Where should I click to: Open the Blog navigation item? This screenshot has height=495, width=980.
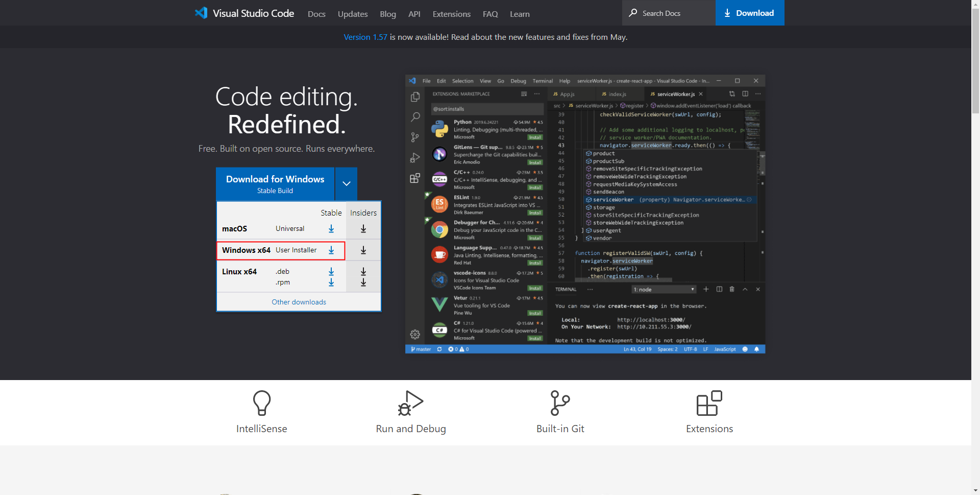388,14
